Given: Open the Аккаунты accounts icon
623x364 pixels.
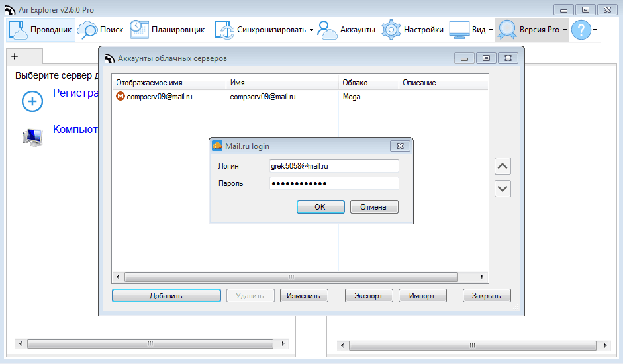Looking at the screenshot, I should (x=328, y=30).
